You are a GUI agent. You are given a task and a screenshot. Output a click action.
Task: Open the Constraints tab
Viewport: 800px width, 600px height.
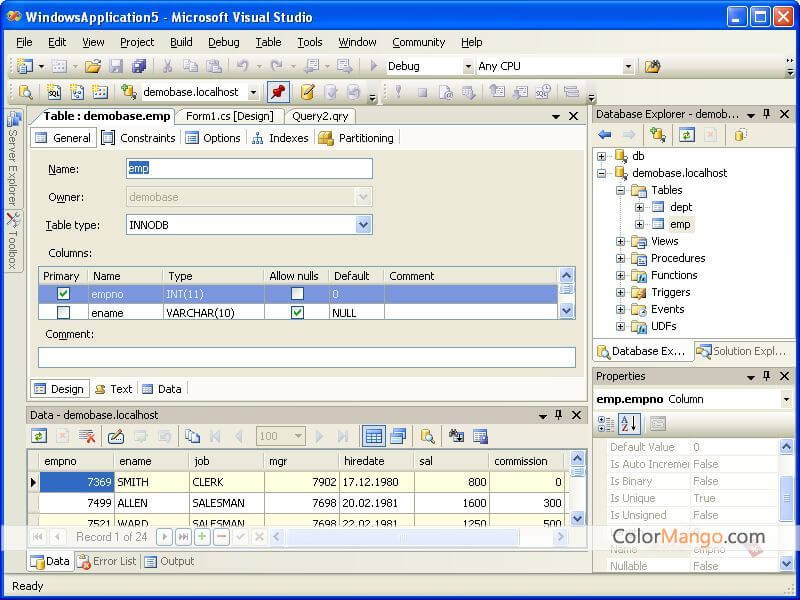[139, 138]
